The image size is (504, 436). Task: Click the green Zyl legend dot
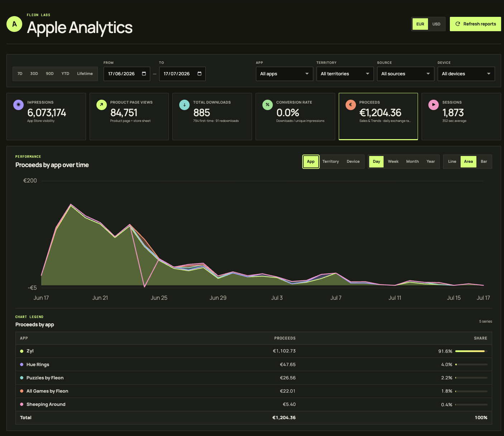pyautogui.click(x=22, y=351)
